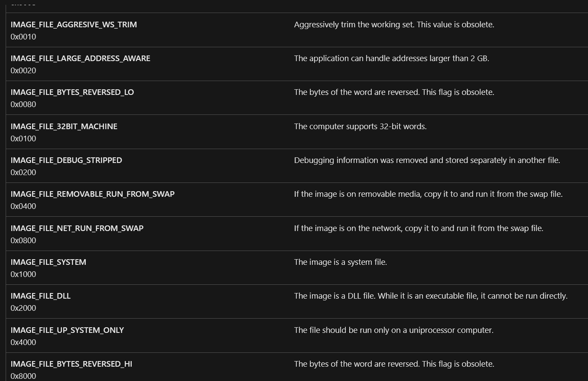Click the 0x2000 hex value
This screenshot has height=381, width=588.
(x=23, y=308)
